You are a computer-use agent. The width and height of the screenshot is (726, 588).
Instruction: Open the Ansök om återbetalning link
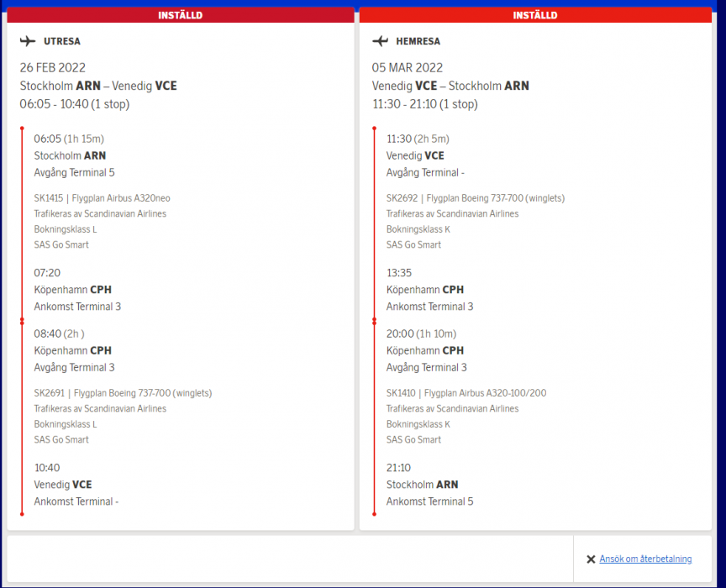pos(645,559)
